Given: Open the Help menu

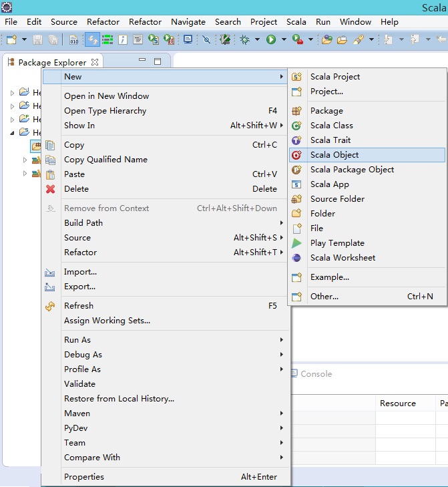Looking at the screenshot, I should point(389,22).
